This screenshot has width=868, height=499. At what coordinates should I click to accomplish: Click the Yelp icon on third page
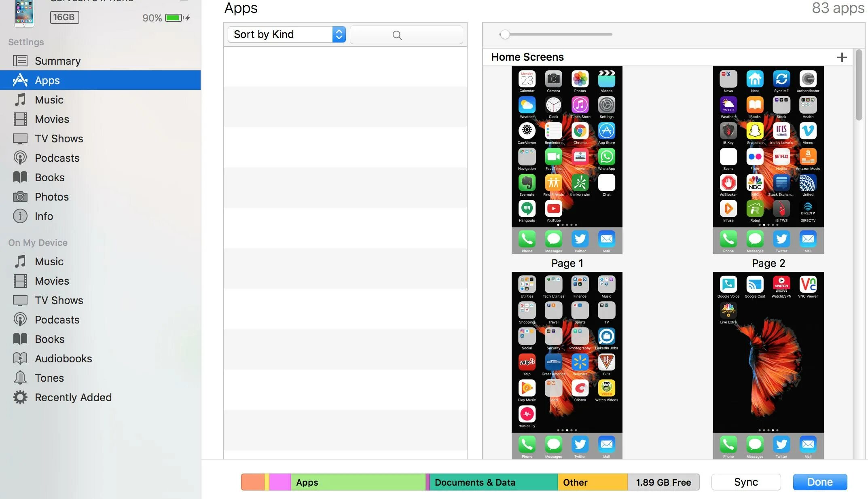coord(527,362)
